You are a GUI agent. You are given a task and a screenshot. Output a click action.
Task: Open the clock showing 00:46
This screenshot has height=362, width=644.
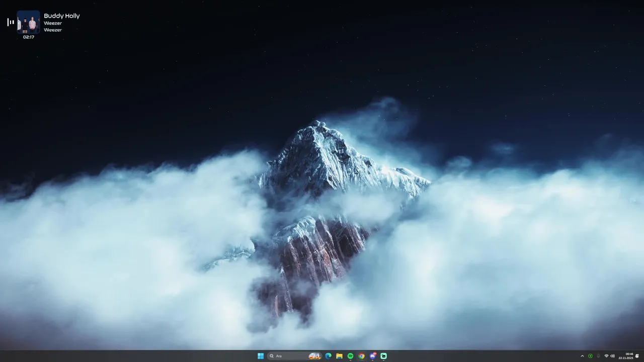pos(626,356)
